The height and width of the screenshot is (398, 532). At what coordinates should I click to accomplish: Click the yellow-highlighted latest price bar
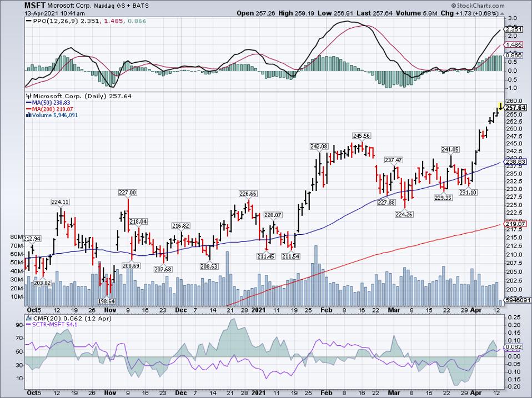pos(500,106)
